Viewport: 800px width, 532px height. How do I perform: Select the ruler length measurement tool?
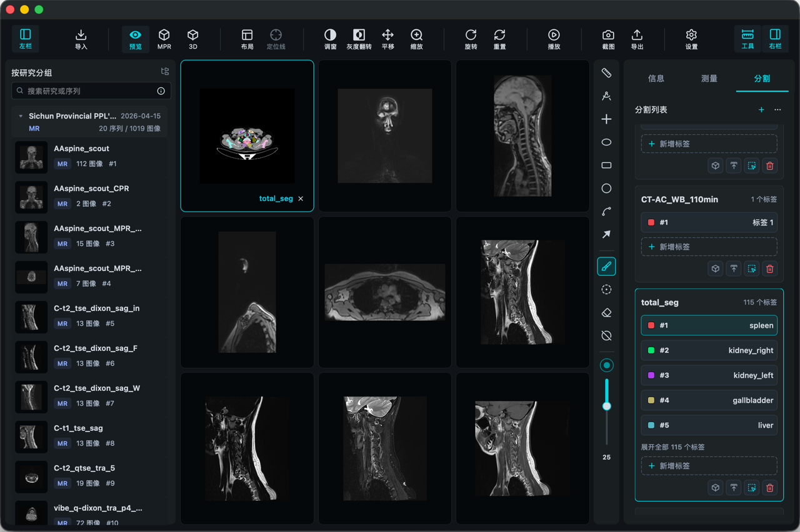point(606,73)
